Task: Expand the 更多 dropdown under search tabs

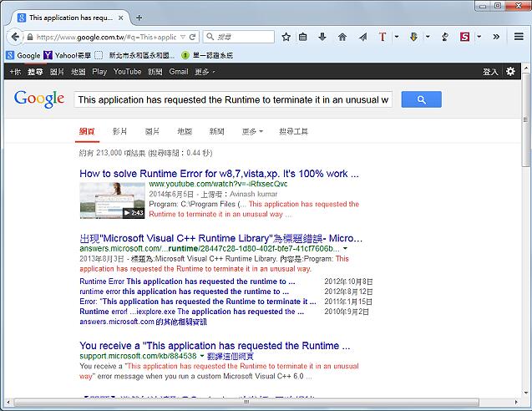Action: (x=252, y=131)
